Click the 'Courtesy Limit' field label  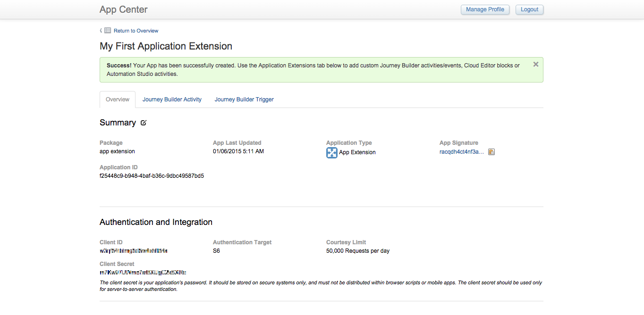pos(346,242)
